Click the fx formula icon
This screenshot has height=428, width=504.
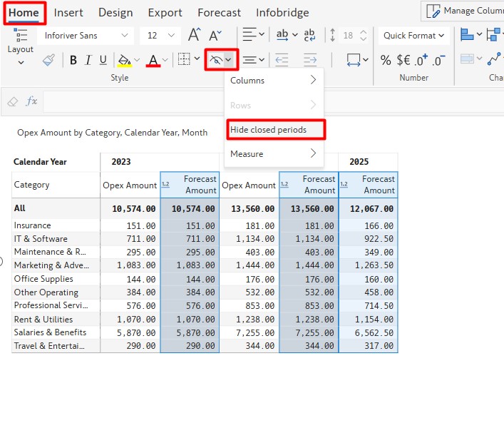(x=31, y=102)
